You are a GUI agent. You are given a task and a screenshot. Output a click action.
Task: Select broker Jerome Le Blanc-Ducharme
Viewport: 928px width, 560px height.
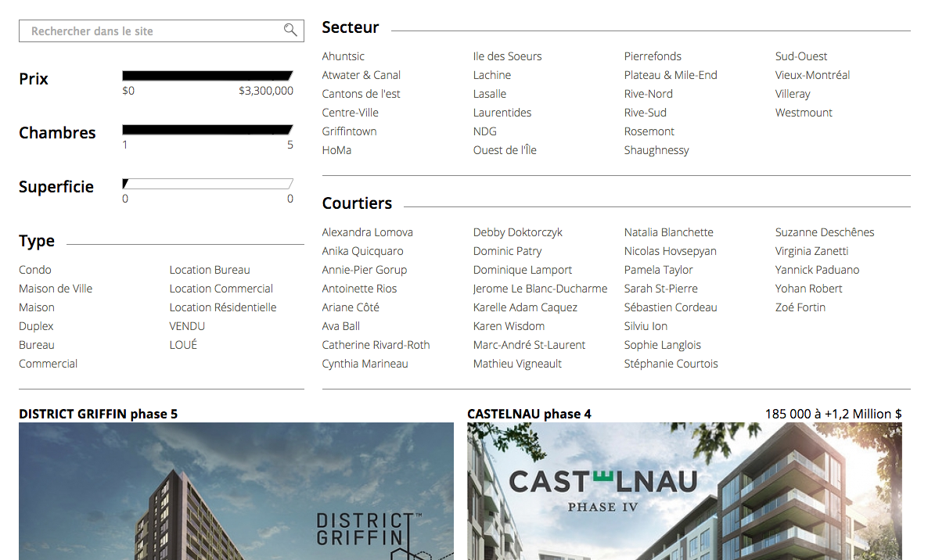point(541,289)
